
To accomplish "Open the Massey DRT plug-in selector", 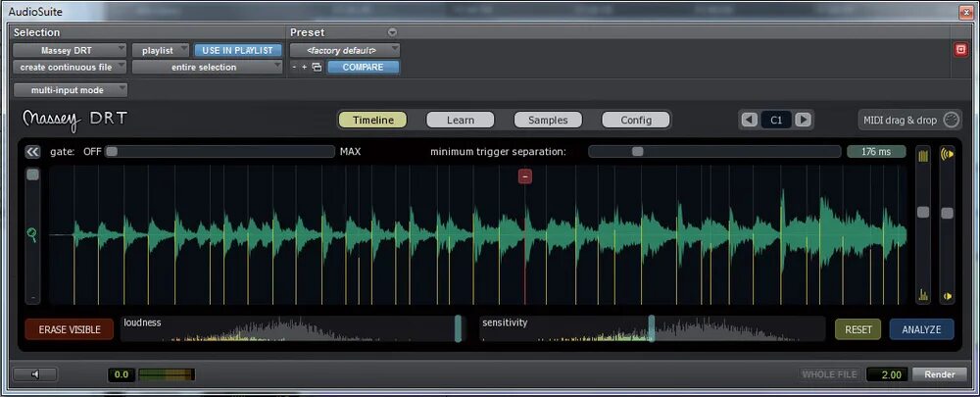I will pyautogui.click(x=70, y=51).
